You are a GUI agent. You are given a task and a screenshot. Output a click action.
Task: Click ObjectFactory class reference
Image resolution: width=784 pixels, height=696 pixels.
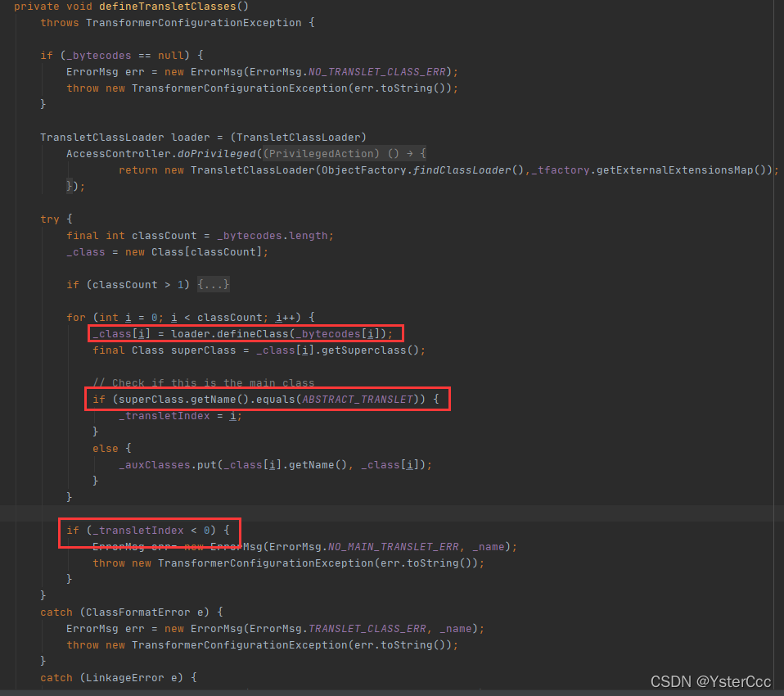tap(364, 170)
